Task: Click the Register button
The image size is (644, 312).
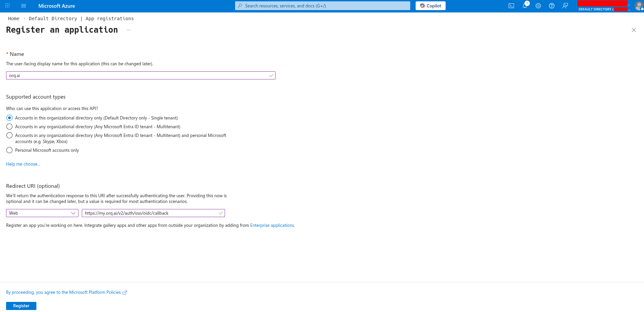Action: click(21, 306)
